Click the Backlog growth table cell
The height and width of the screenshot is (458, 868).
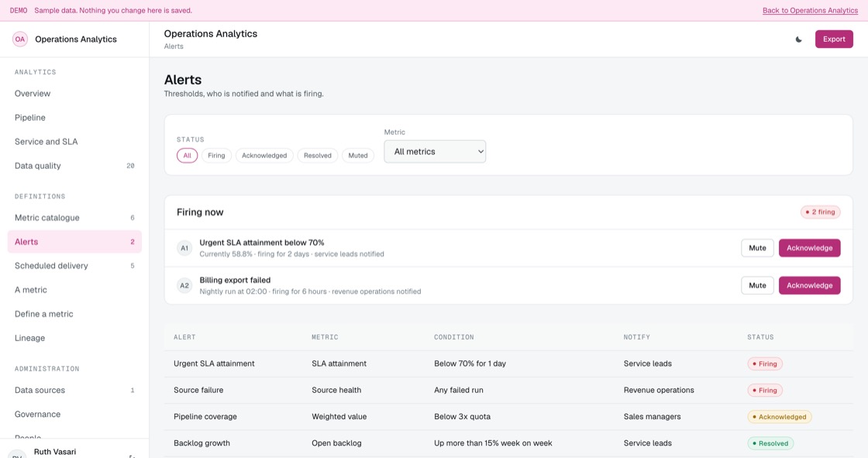tap(201, 443)
